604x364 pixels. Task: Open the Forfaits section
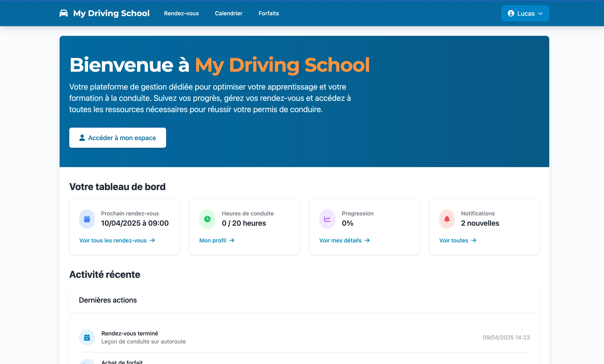(268, 13)
